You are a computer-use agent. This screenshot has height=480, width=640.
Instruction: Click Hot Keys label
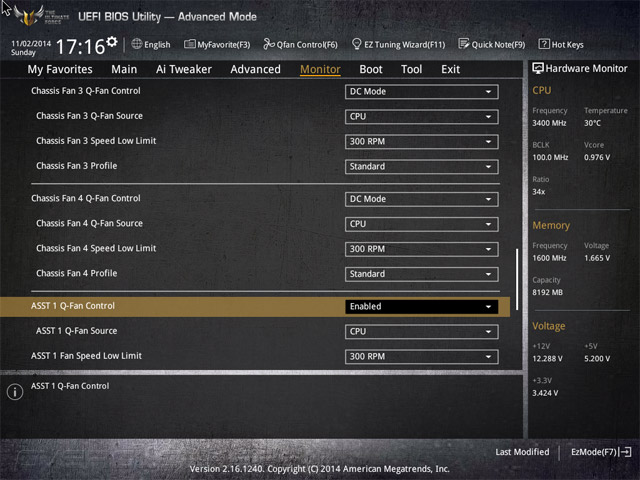(x=567, y=44)
